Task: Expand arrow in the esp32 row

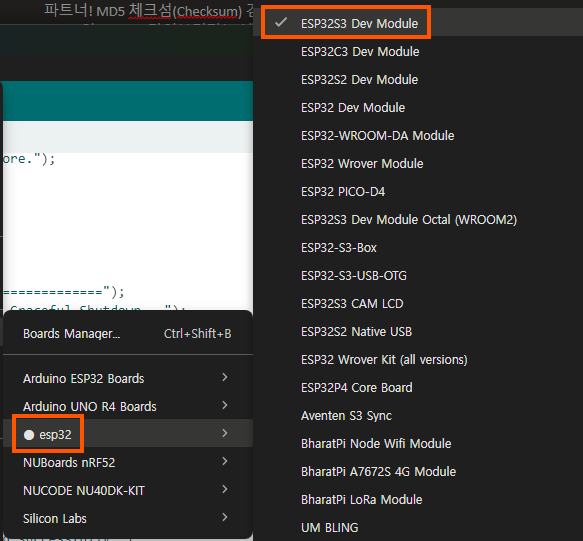Action: coord(225,433)
